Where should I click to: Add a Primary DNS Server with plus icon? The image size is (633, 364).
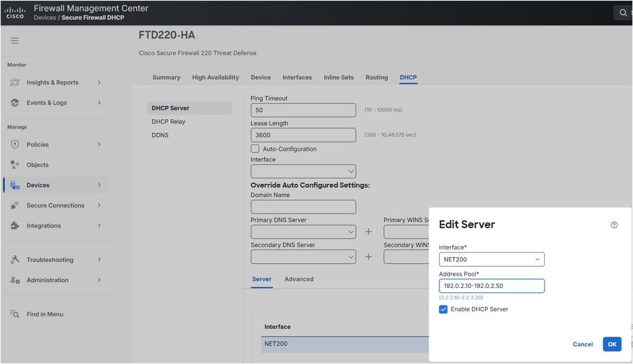(x=369, y=231)
